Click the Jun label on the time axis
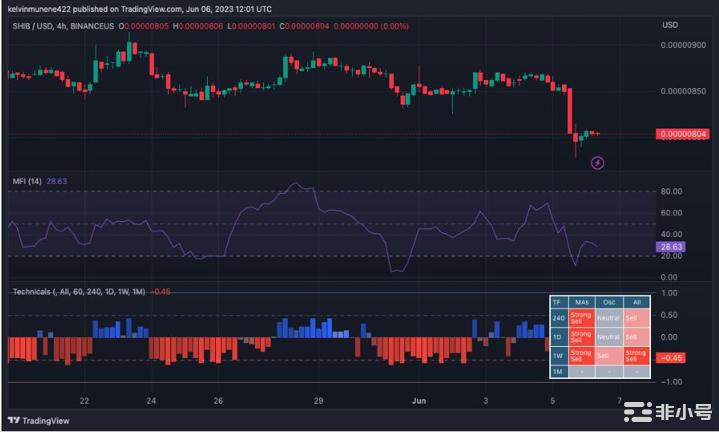Image resolution: width=719 pixels, height=432 pixels. point(420,399)
